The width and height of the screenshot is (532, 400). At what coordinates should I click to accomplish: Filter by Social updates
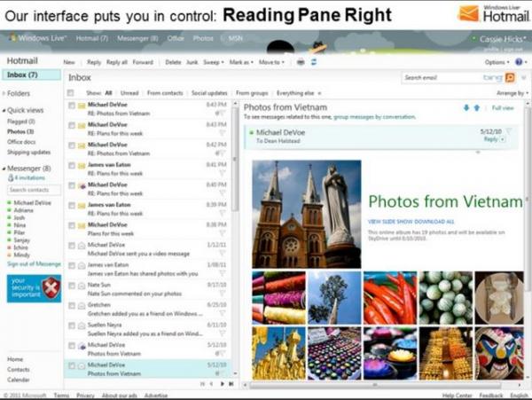(209, 93)
